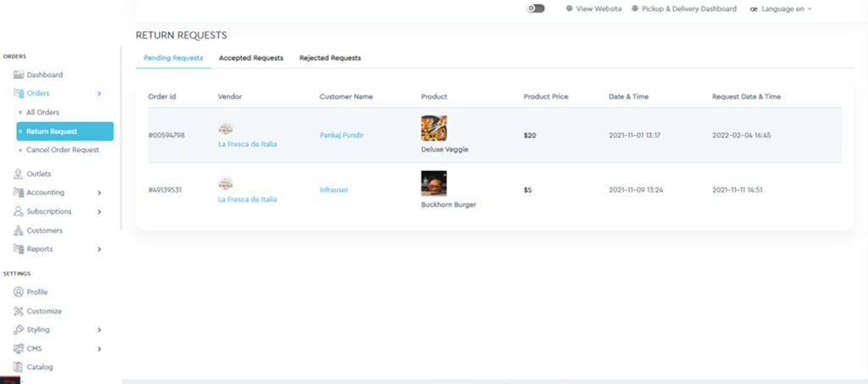Screen dimensions: 868x384
Task: Expand the Reports submenu arrow
Action: tap(99, 249)
